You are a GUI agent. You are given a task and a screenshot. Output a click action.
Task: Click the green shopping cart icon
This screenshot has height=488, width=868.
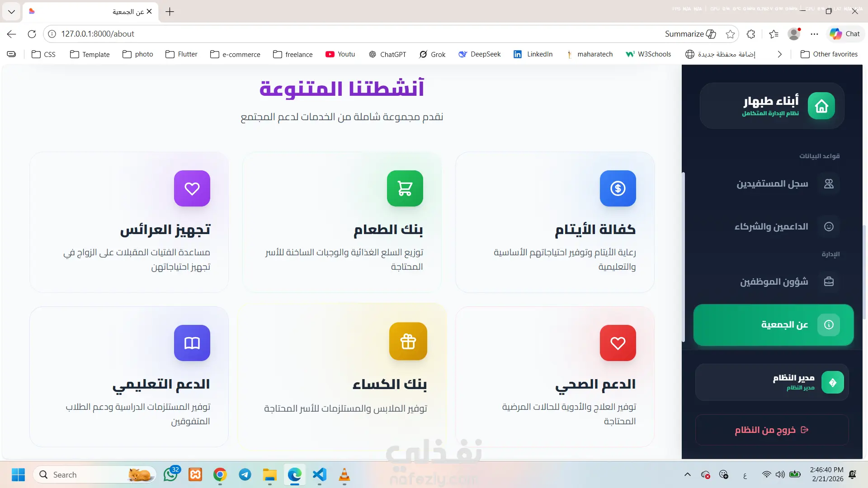point(405,188)
